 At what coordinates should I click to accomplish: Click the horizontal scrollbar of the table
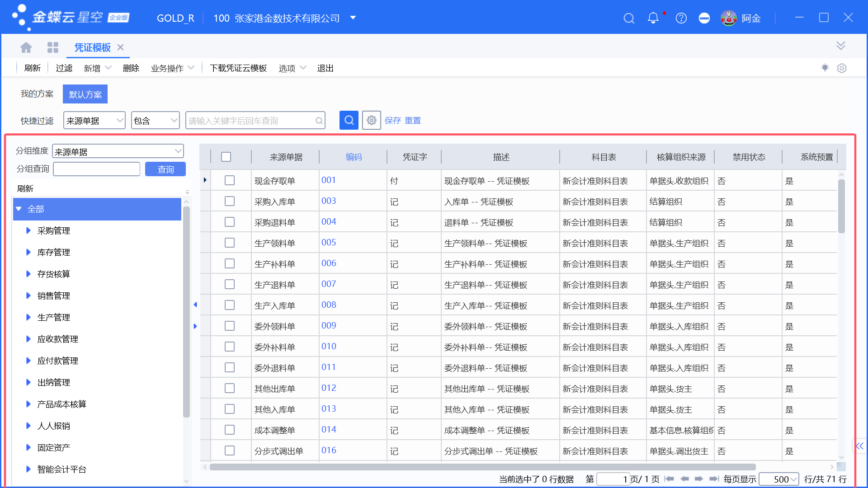483,467
